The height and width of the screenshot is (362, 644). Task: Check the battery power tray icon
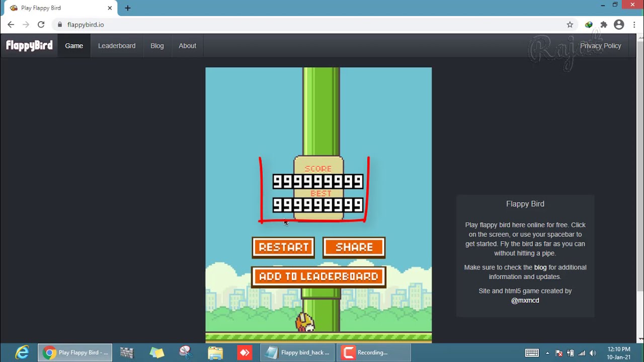point(571,353)
